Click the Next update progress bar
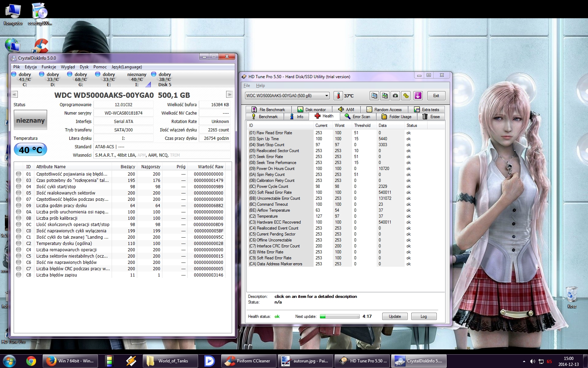Image resolution: width=588 pixels, height=368 pixels. coord(340,316)
